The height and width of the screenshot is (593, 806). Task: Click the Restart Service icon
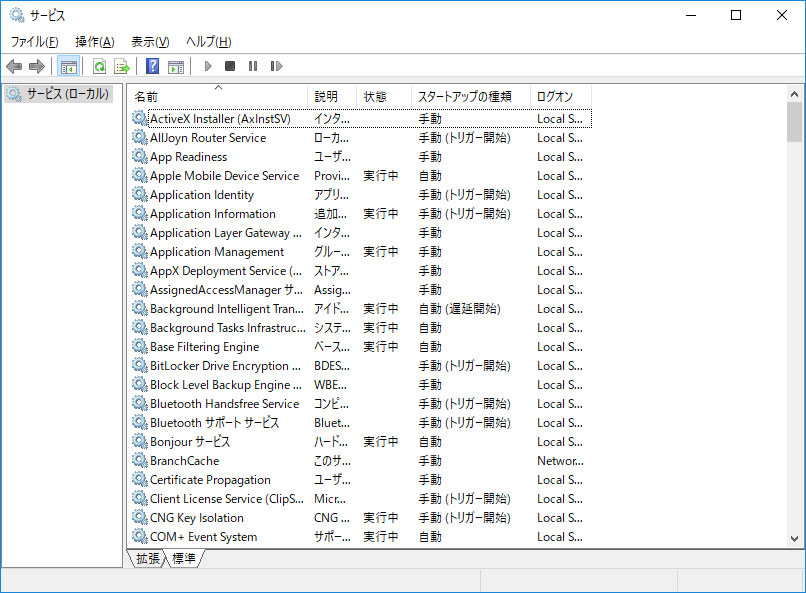pos(276,66)
